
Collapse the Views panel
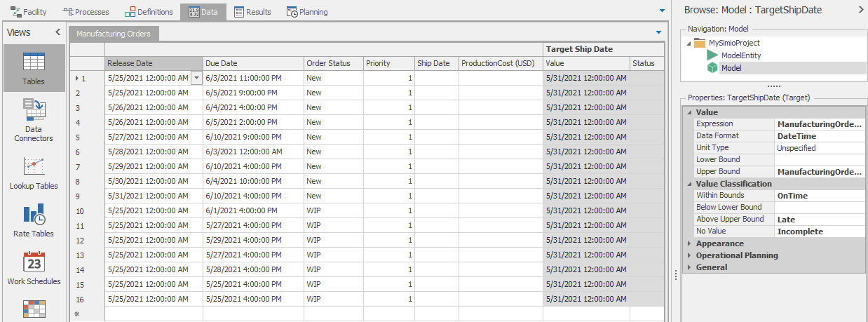[57, 32]
